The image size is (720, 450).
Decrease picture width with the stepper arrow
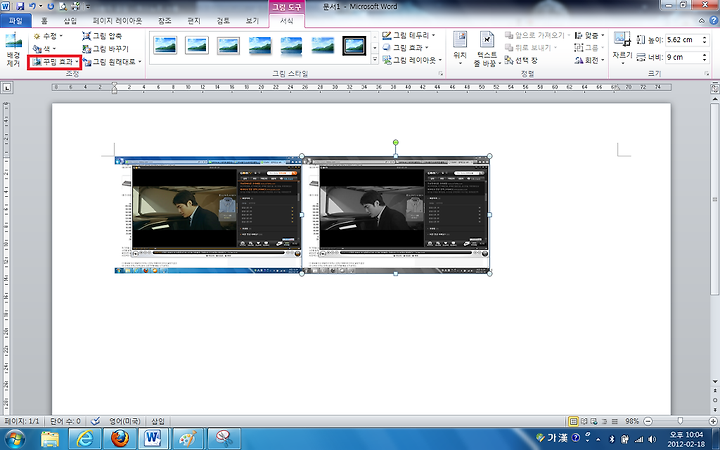tap(705, 60)
